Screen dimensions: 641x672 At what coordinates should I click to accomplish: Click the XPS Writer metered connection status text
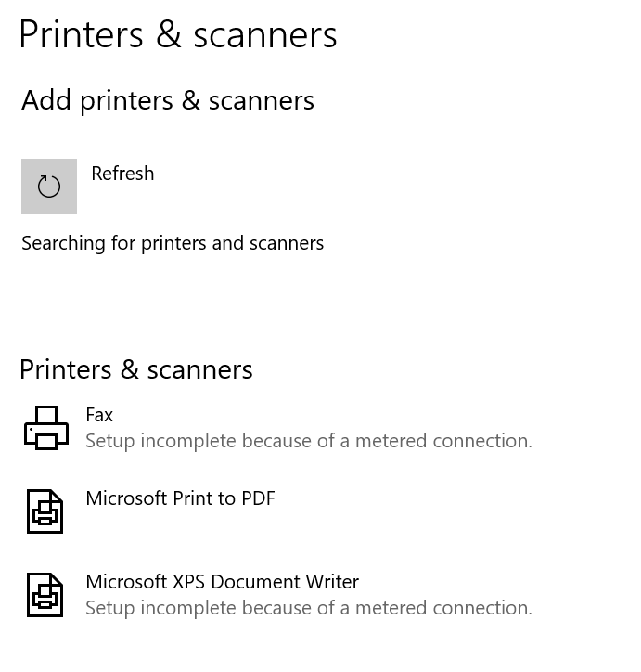309,608
